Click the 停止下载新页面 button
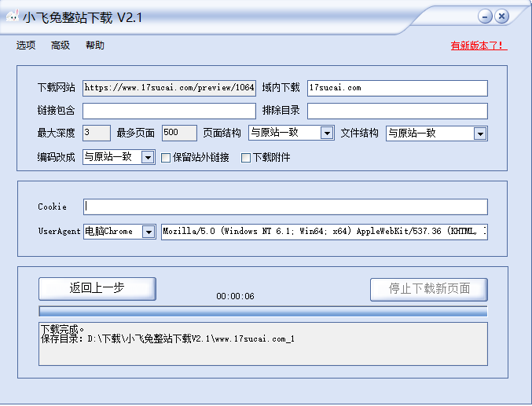The width and height of the screenshot is (532, 406). 429,290
